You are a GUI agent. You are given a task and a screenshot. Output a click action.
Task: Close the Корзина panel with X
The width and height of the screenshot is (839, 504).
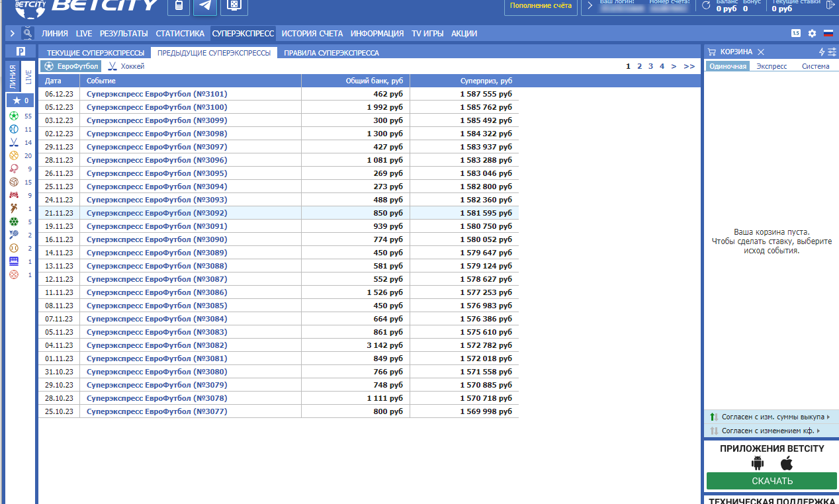(761, 52)
